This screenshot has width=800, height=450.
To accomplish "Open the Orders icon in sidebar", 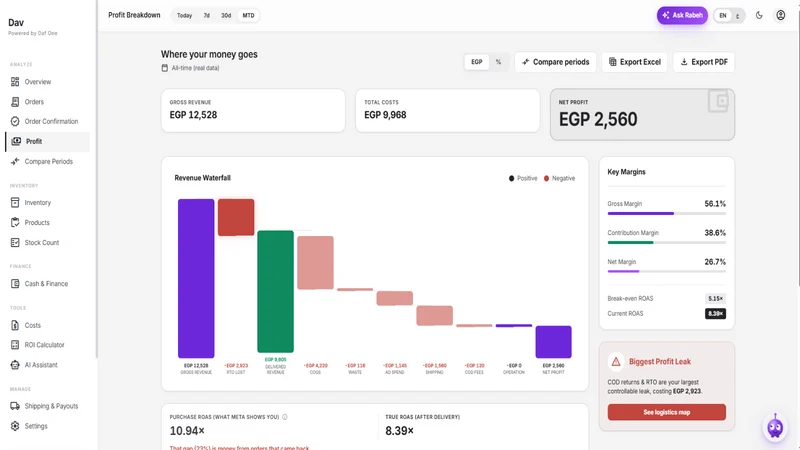I will [x=15, y=102].
